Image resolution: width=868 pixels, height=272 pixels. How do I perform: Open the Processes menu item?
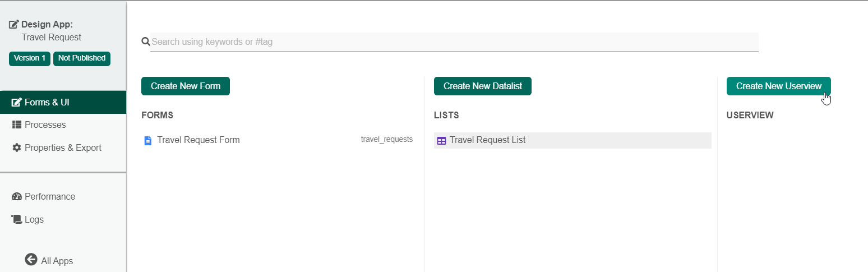tap(45, 125)
